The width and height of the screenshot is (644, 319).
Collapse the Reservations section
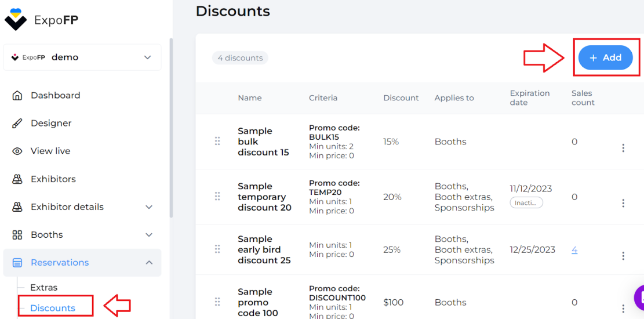(x=149, y=262)
